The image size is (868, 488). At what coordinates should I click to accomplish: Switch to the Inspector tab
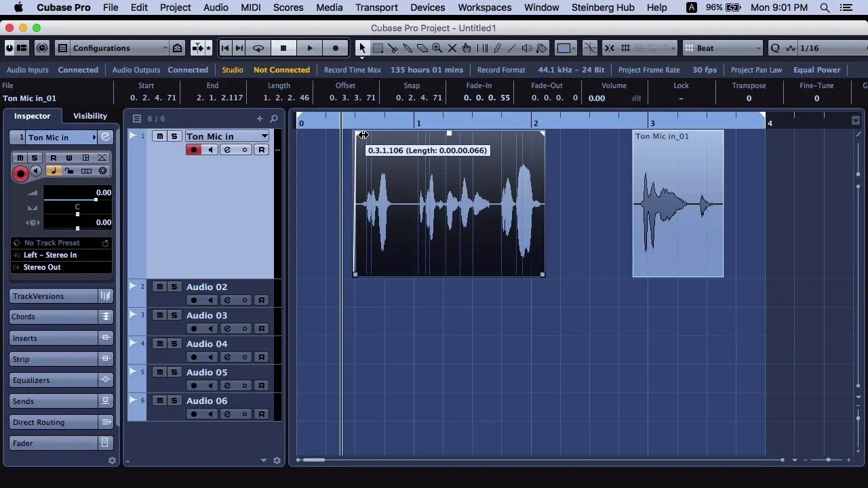coord(33,116)
